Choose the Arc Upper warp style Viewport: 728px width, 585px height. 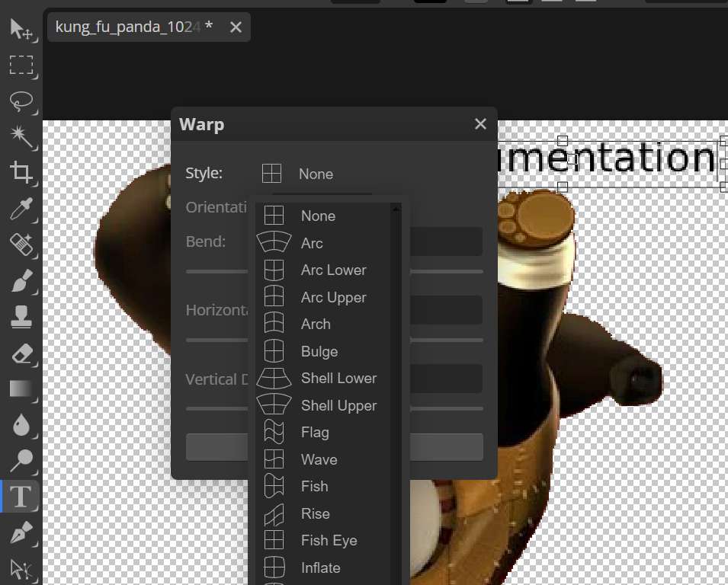(x=322, y=297)
